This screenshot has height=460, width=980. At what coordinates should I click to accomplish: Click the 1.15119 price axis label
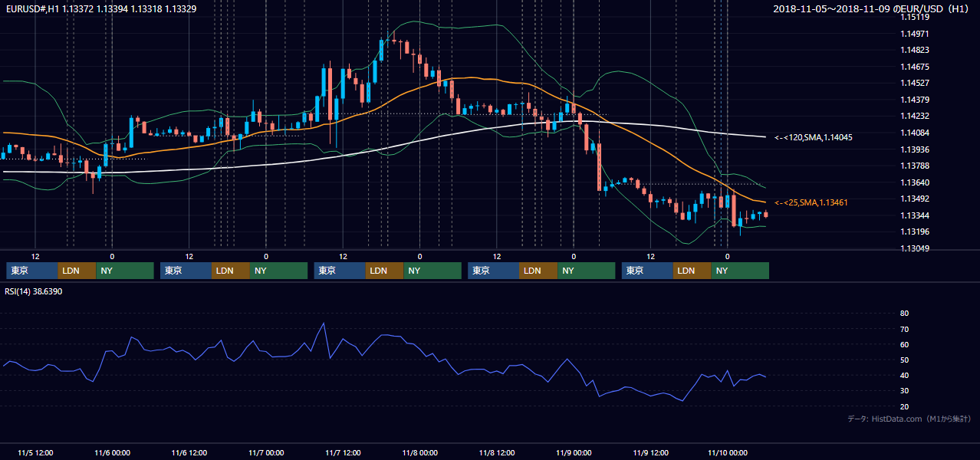[915, 17]
